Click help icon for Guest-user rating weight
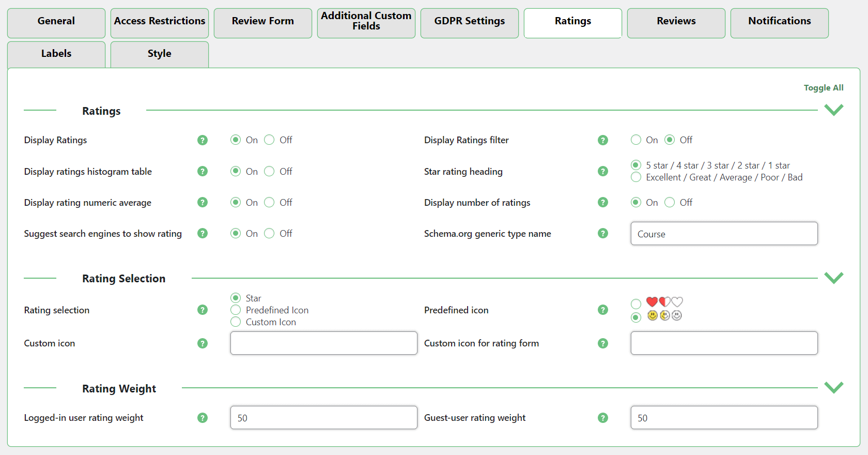The width and height of the screenshot is (868, 455). pos(602,418)
